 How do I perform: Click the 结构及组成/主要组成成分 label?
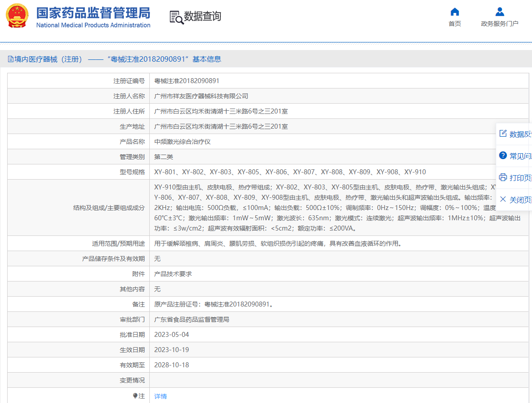(109, 208)
